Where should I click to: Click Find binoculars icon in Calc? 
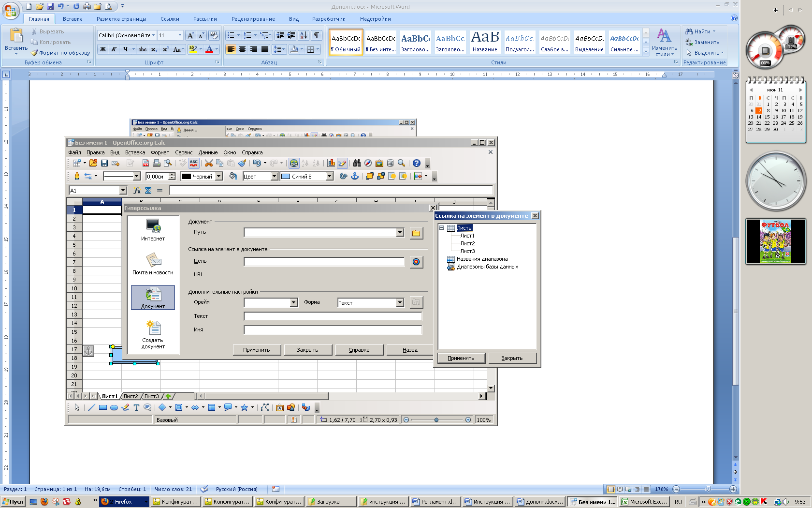[x=357, y=163]
